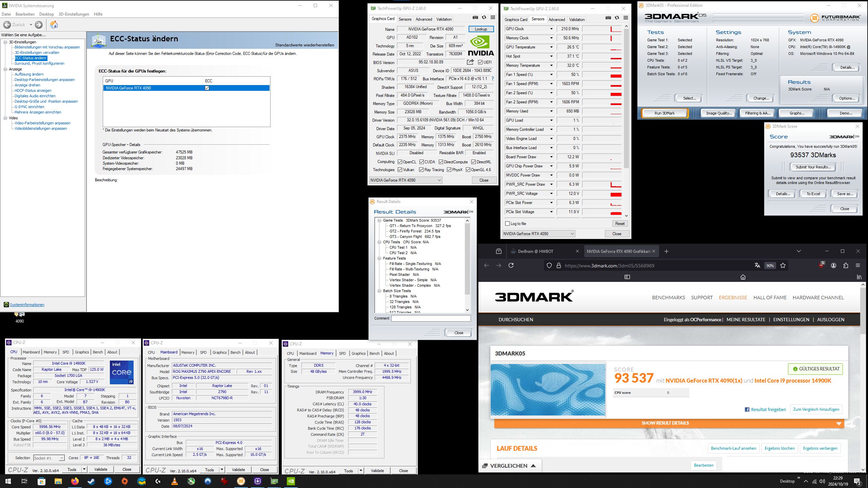The image size is (868, 488).
Task: Open the Firefox account icon
Action: (x=833, y=265)
